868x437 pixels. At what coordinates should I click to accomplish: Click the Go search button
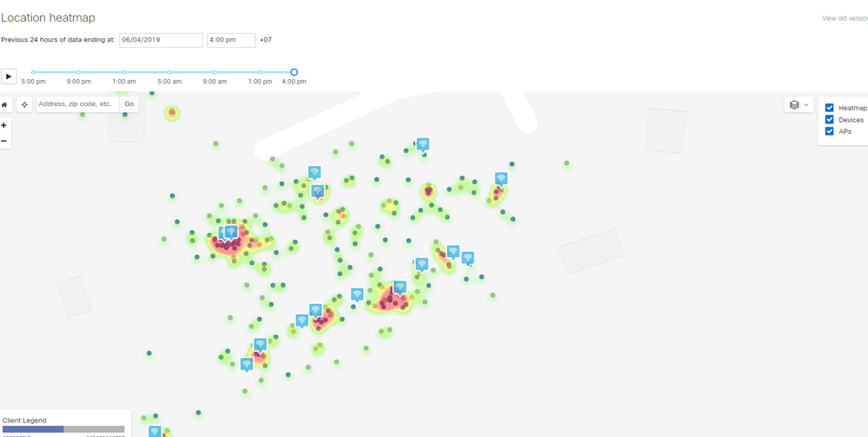tap(129, 104)
